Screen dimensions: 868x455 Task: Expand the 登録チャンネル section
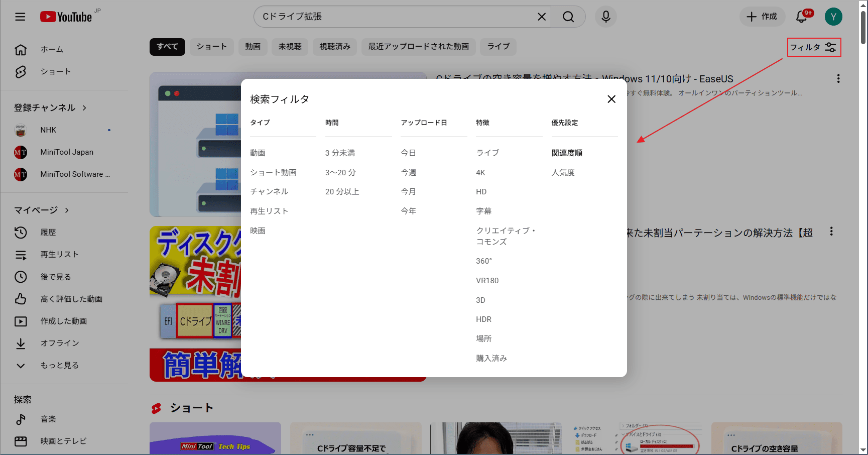click(x=49, y=107)
